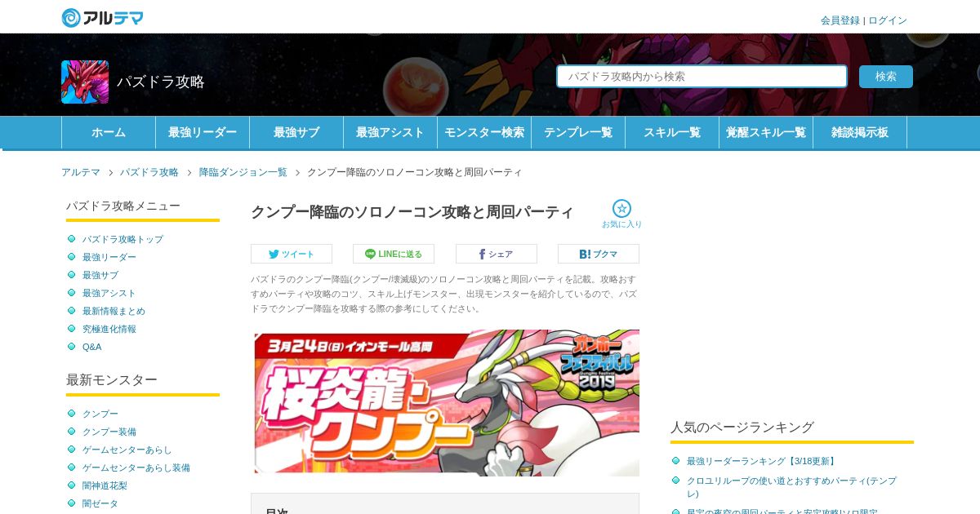Open 最強アシスト navigation item

point(390,132)
